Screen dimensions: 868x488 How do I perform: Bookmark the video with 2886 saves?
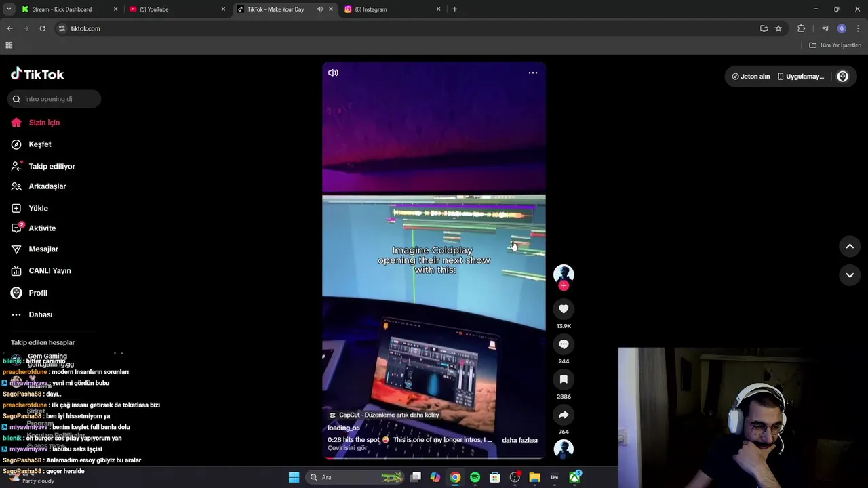564,380
